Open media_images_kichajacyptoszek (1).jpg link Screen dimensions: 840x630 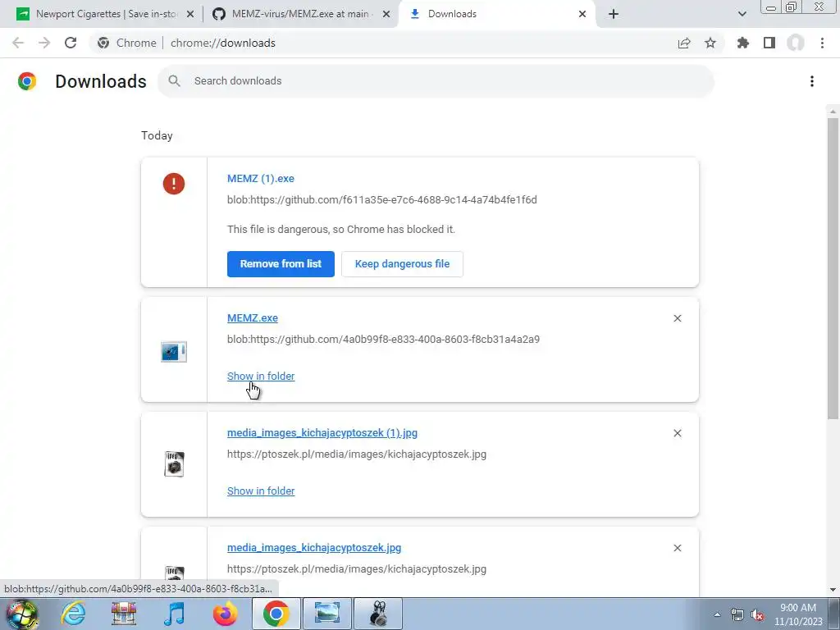coord(322,433)
